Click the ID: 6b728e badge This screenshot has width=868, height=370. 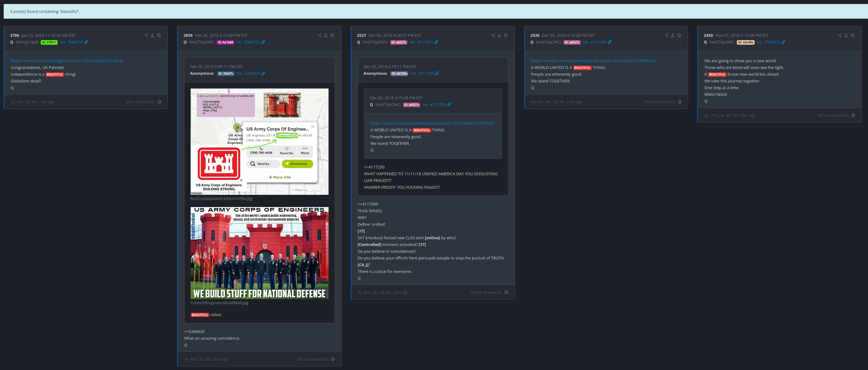click(399, 74)
